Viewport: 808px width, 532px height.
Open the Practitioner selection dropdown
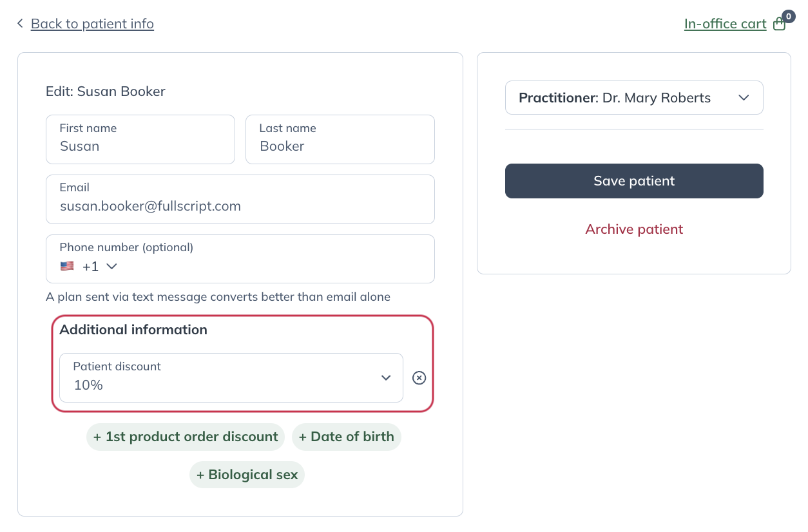(x=634, y=97)
